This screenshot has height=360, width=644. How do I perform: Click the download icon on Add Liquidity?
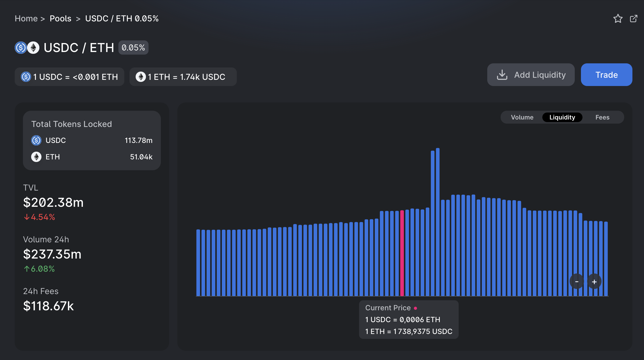point(502,75)
